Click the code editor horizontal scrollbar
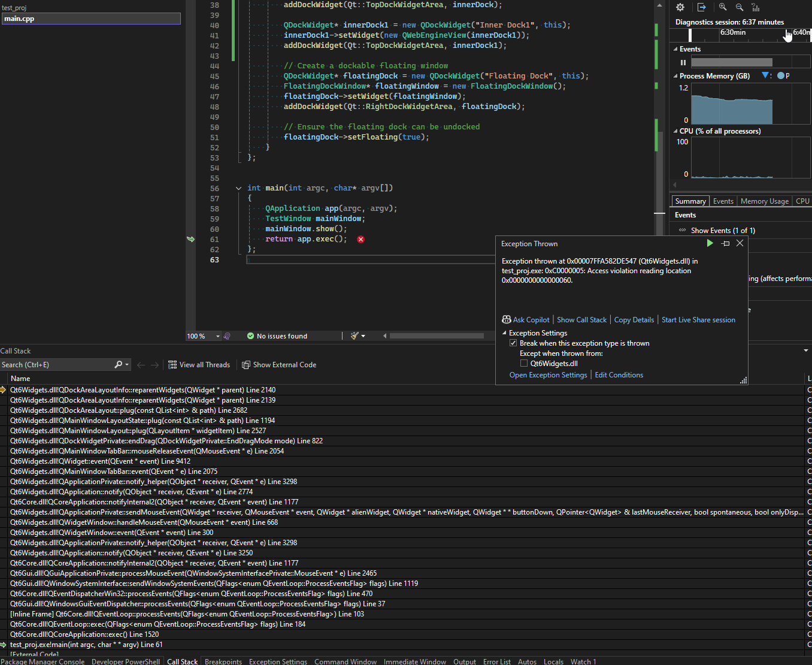Viewport: 812px width, 665px height. [x=437, y=336]
